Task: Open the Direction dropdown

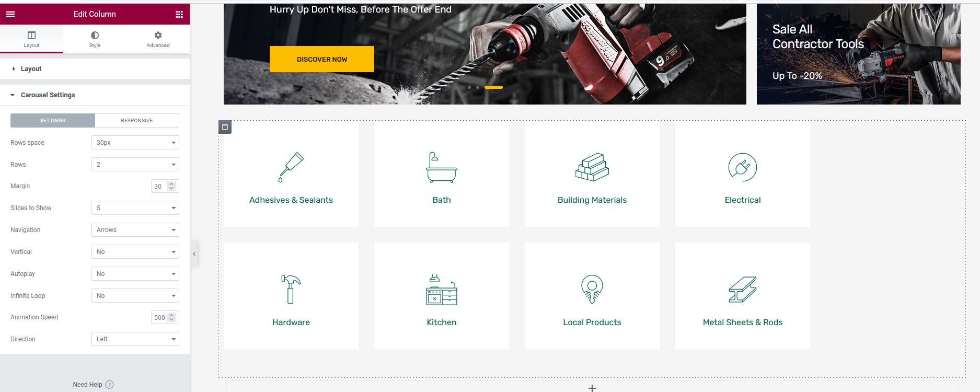Action: (135, 339)
